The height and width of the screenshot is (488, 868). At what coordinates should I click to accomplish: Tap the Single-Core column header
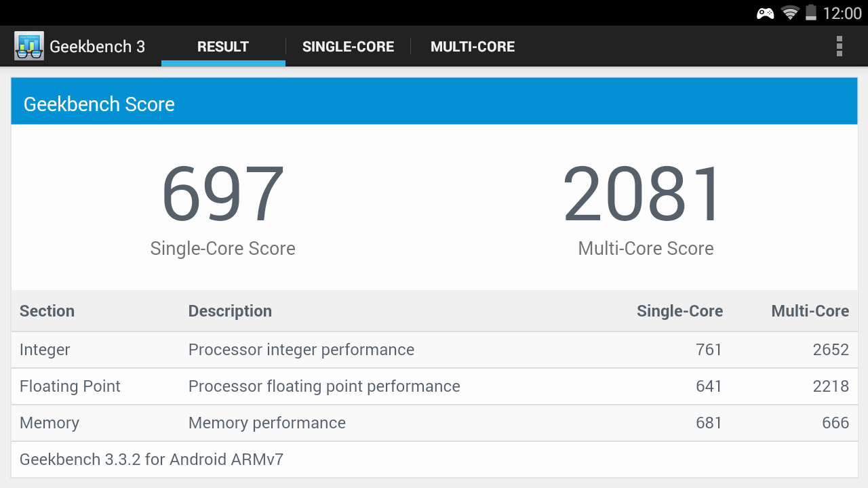coord(679,311)
